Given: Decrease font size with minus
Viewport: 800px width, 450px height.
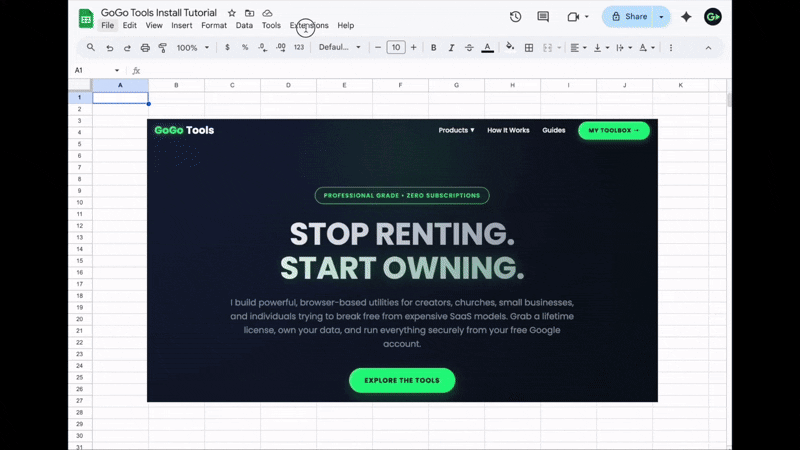Looking at the screenshot, I should click(378, 47).
